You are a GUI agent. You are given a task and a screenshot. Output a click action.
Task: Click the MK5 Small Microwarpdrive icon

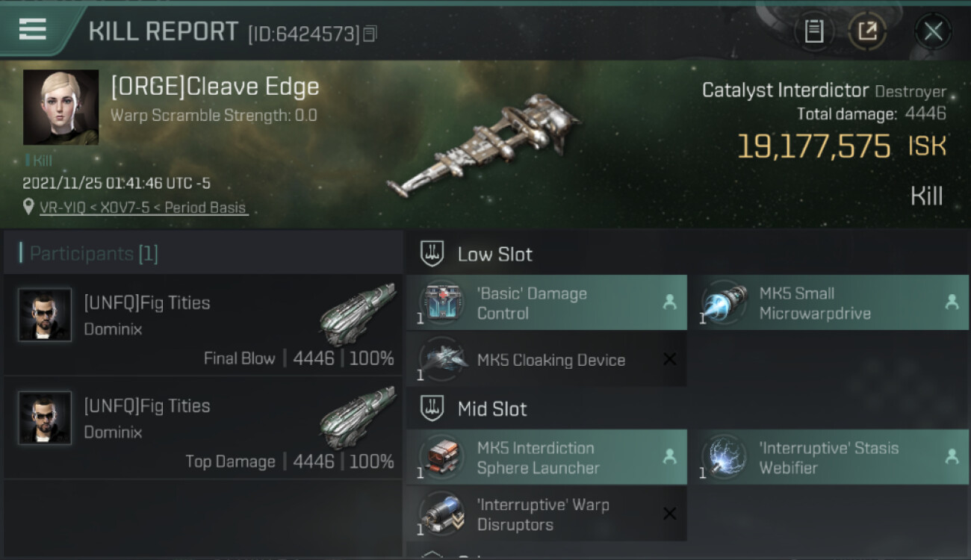point(723,302)
